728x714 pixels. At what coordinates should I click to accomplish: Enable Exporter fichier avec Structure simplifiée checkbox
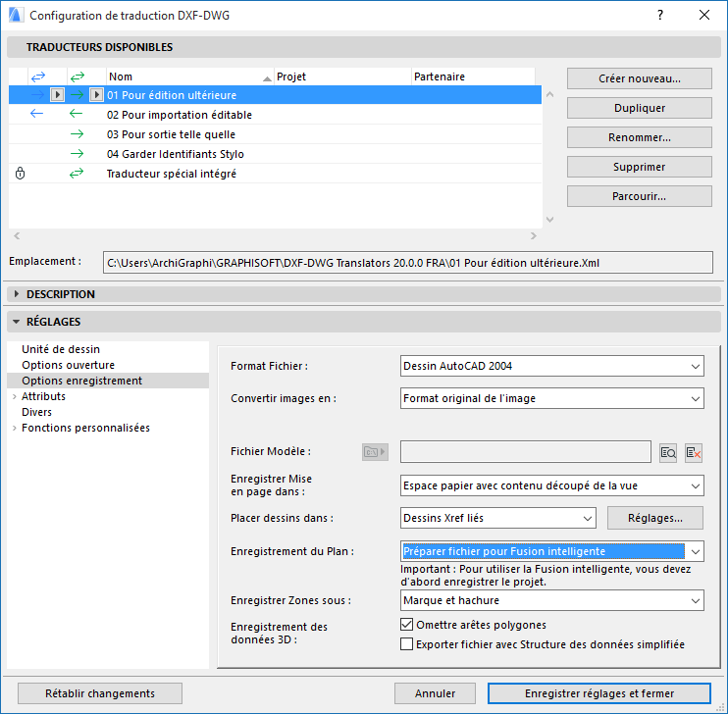coord(407,644)
